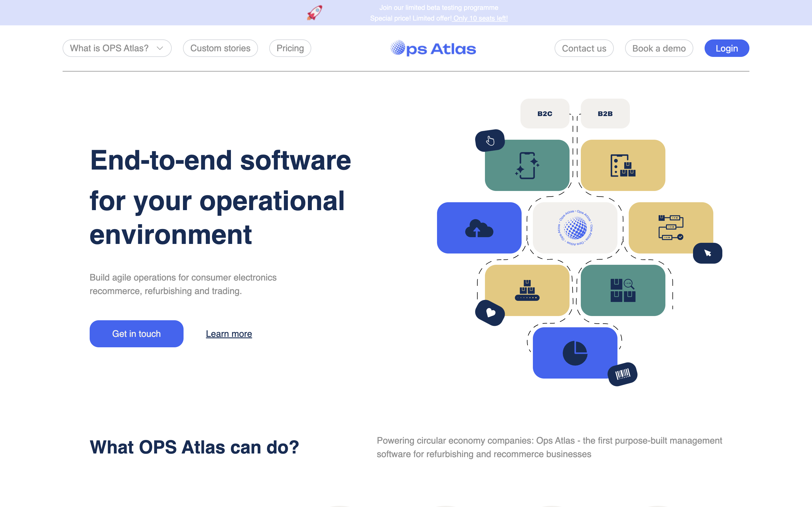
Task: Open the What is OPS Atlas dropdown
Action: tap(117, 48)
